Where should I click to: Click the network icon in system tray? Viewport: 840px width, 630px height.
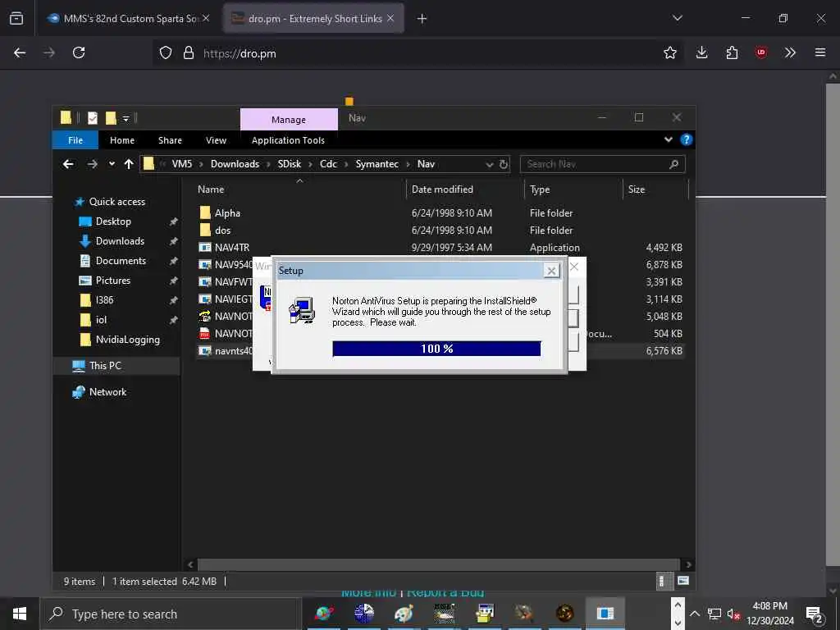point(714,614)
